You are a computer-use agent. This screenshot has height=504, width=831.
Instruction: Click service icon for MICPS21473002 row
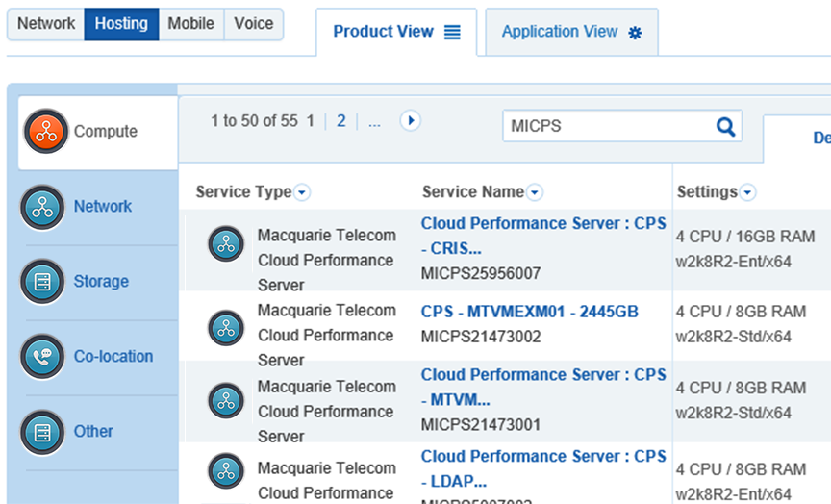pos(226,328)
